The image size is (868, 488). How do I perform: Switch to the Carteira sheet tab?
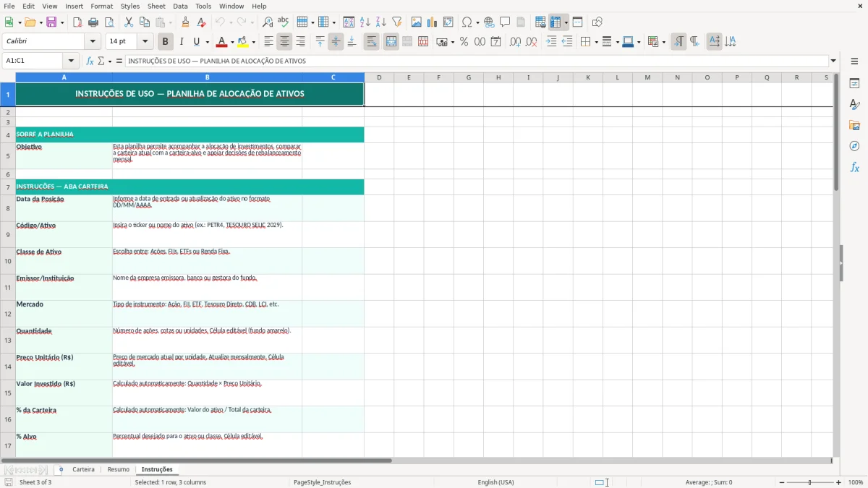(x=83, y=469)
